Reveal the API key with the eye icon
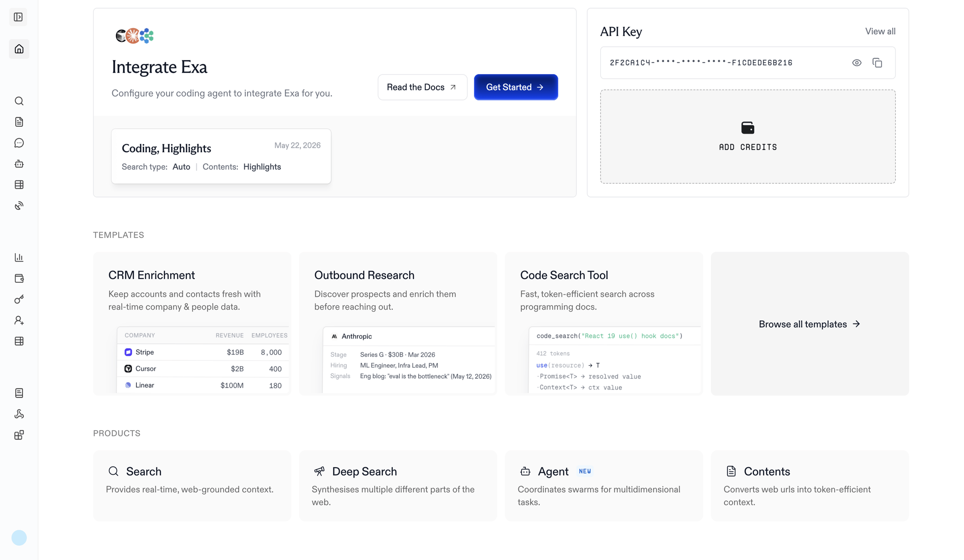964x560 pixels. click(x=856, y=63)
